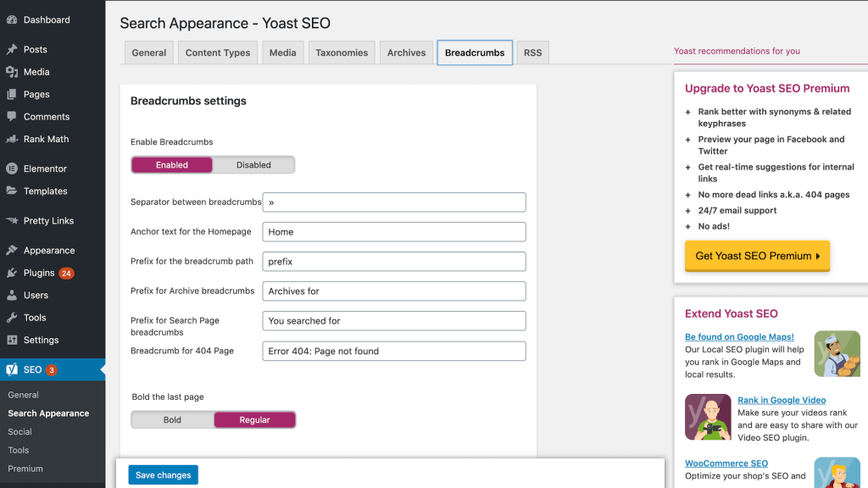Open Rank Math icon in sidebar

tap(12, 139)
